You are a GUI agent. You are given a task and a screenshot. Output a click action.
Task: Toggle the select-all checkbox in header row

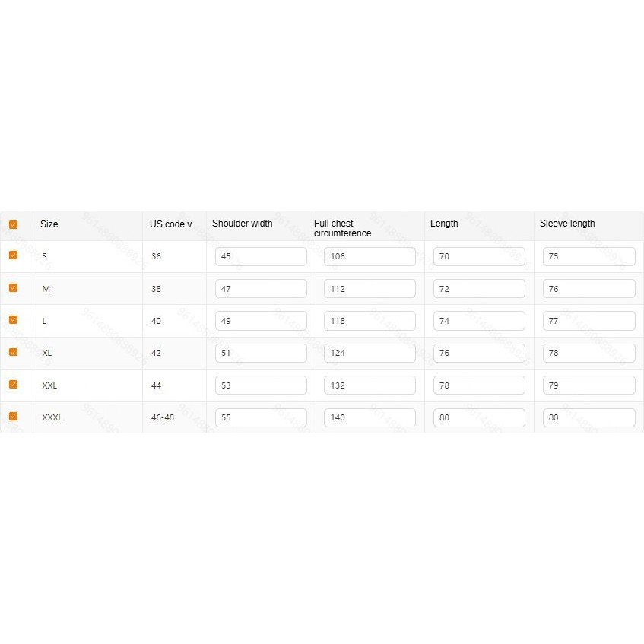(13, 224)
